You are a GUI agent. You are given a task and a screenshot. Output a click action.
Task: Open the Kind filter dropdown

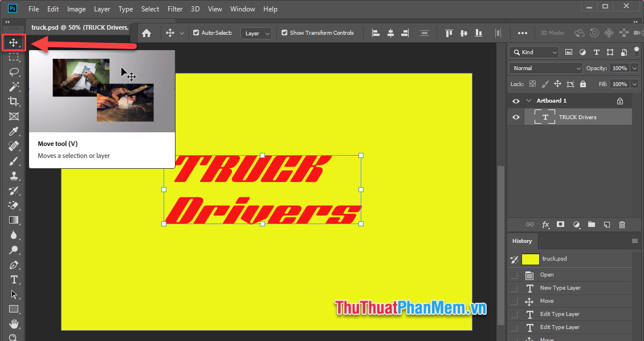coord(533,52)
